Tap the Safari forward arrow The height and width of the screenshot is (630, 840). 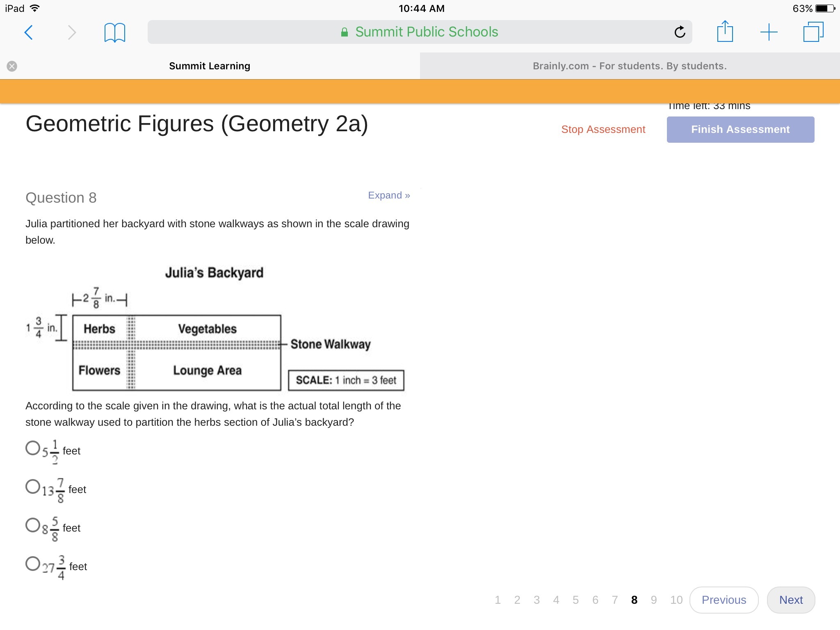point(72,32)
